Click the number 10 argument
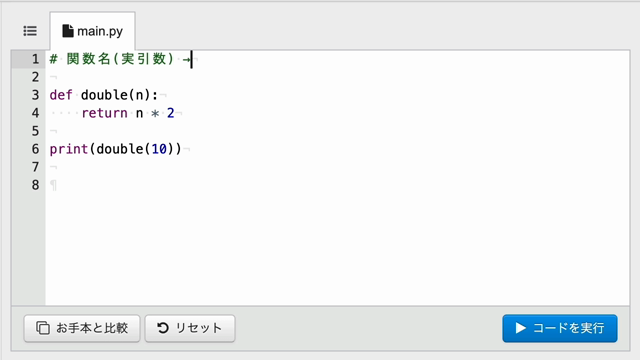Screen dimensions: 640x360 click(x=159, y=149)
